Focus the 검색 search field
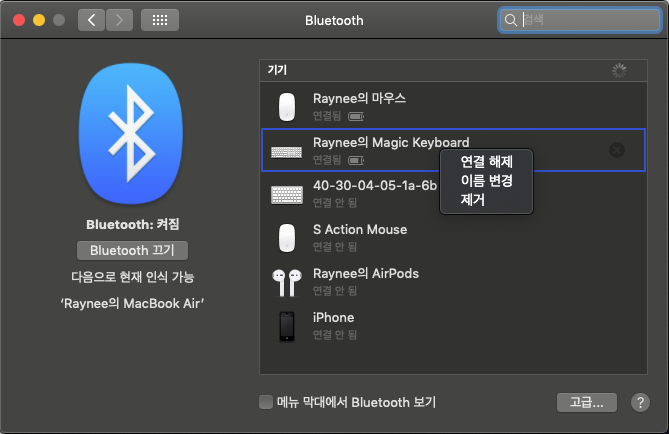 click(579, 20)
